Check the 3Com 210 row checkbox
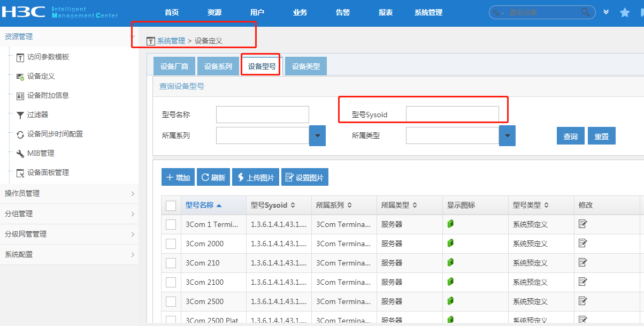The width and height of the screenshot is (644, 326). pos(171,263)
